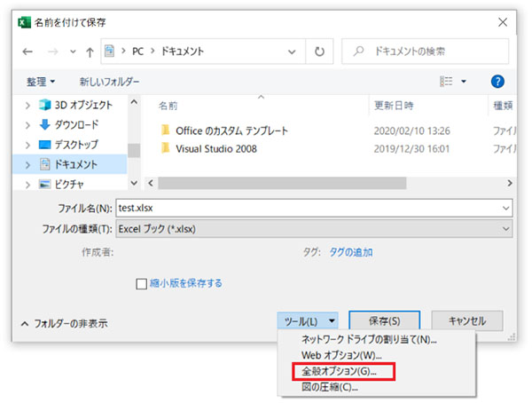Close the 名前を付けて保存 dialog

pos(503,22)
